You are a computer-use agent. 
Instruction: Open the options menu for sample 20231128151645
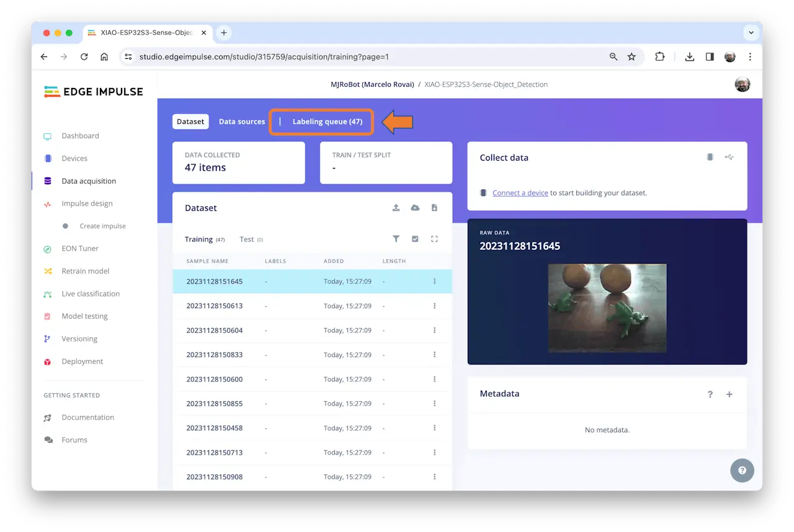click(x=434, y=282)
